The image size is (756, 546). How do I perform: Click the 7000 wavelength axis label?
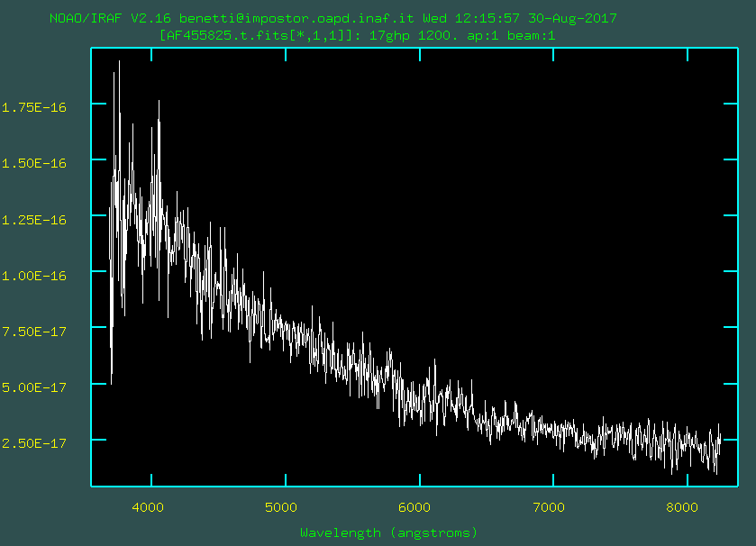(549, 507)
